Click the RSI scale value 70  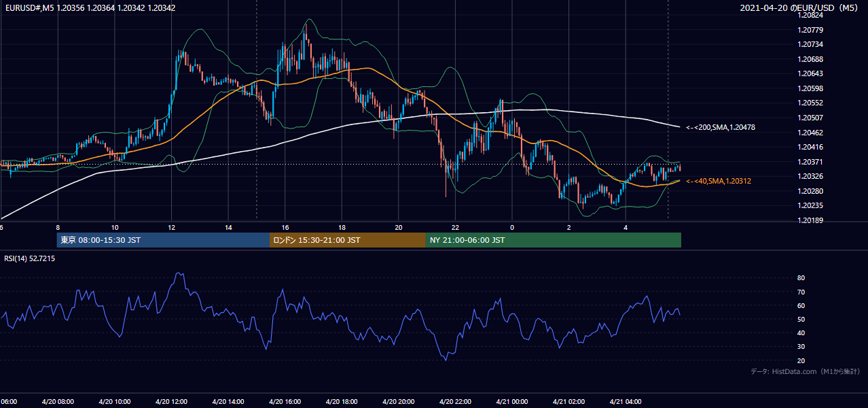click(x=801, y=292)
